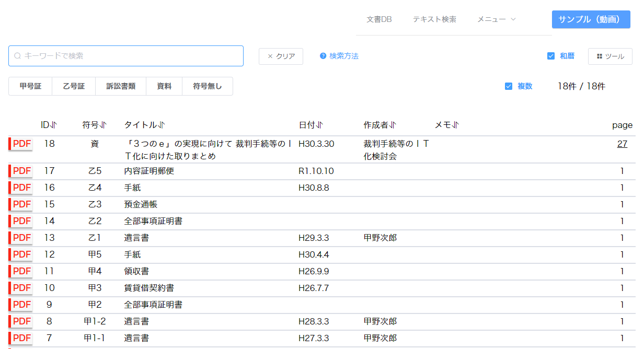Image resolution: width=644 pixels, height=349 pixels.
Task: Open the ツール button
Action: click(x=610, y=56)
